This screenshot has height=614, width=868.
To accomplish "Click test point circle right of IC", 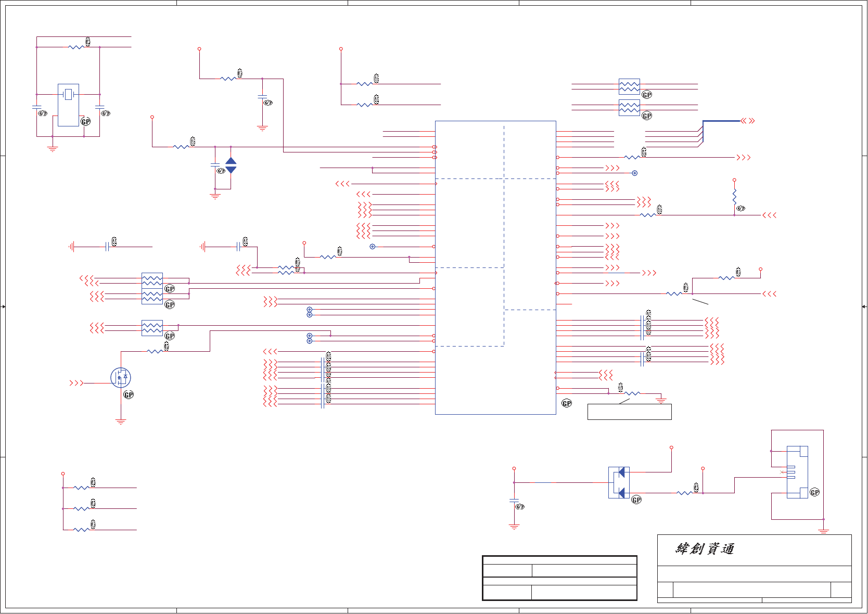I will coord(634,173).
